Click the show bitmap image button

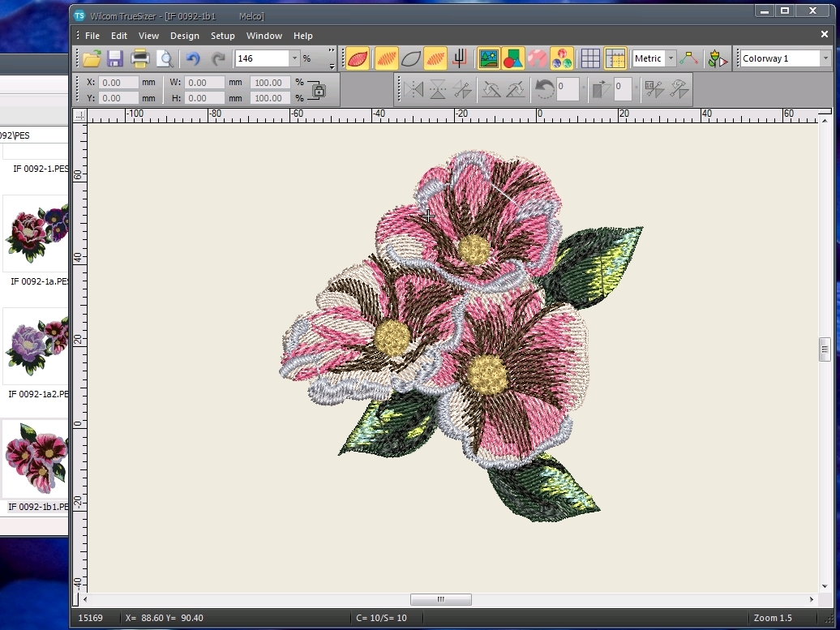coord(488,58)
